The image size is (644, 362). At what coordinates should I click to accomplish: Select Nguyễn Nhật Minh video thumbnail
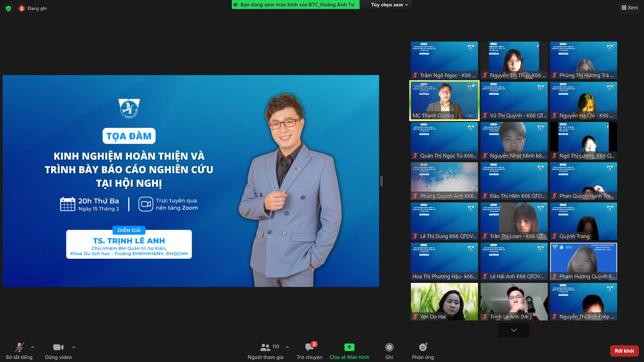point(514,141)
